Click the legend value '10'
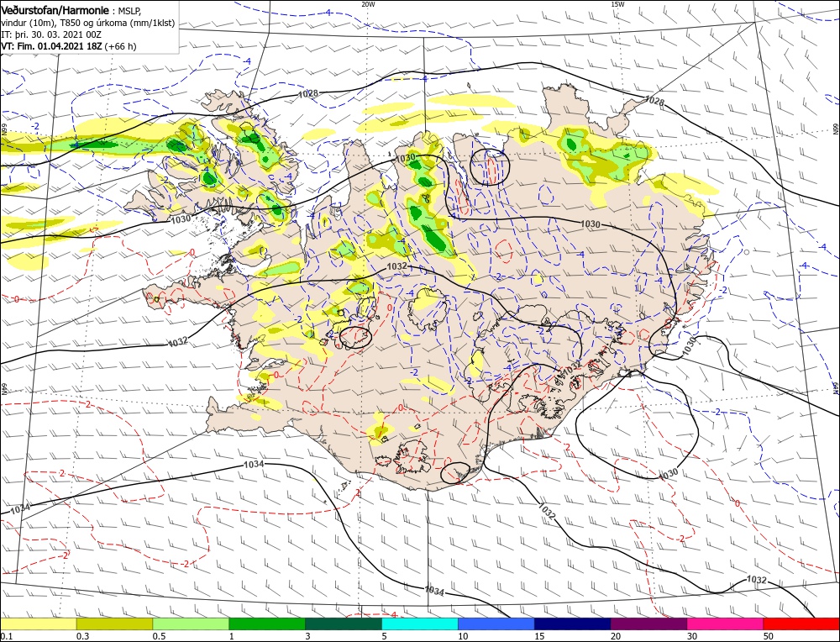This screenshot has height=642, width=840. coord(463,636)
